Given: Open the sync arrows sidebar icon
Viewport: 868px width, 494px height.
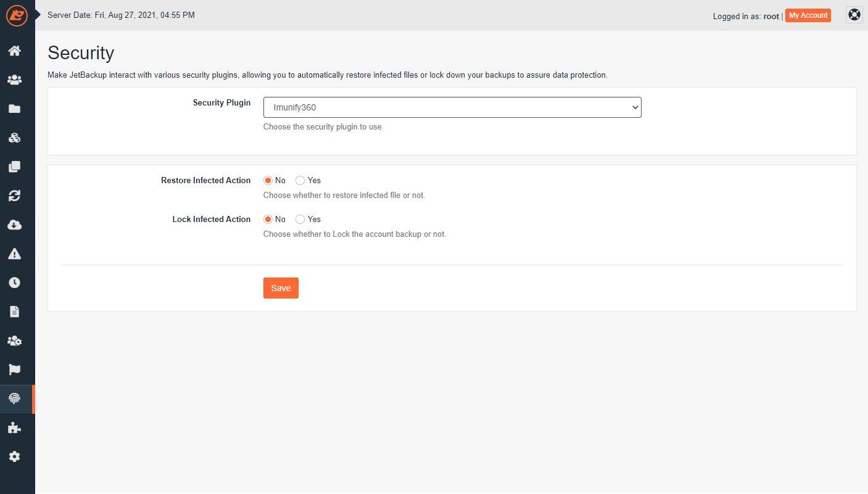Looking at the screenshot, I should [x=14, y=196].
